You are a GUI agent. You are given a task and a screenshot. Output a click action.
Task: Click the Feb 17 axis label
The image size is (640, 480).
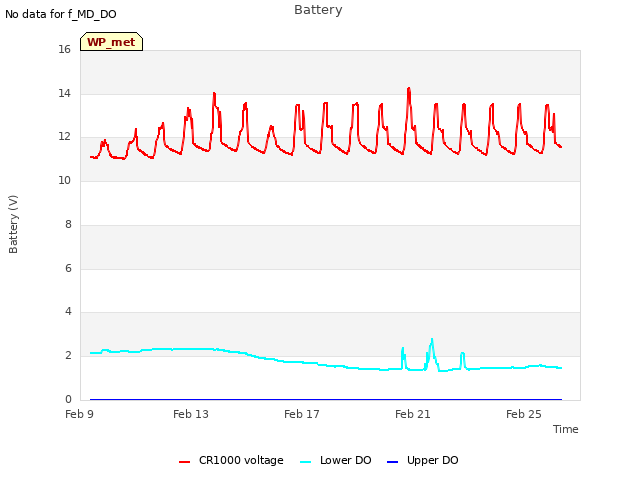(302, 414)
